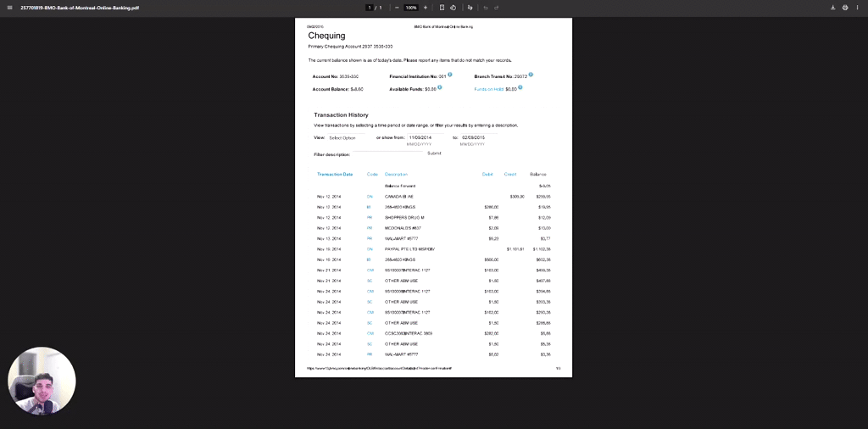Click the Nov 13, 2014 transaction date
The height and width of the screenshot is (429, 868).
[329, 238]
